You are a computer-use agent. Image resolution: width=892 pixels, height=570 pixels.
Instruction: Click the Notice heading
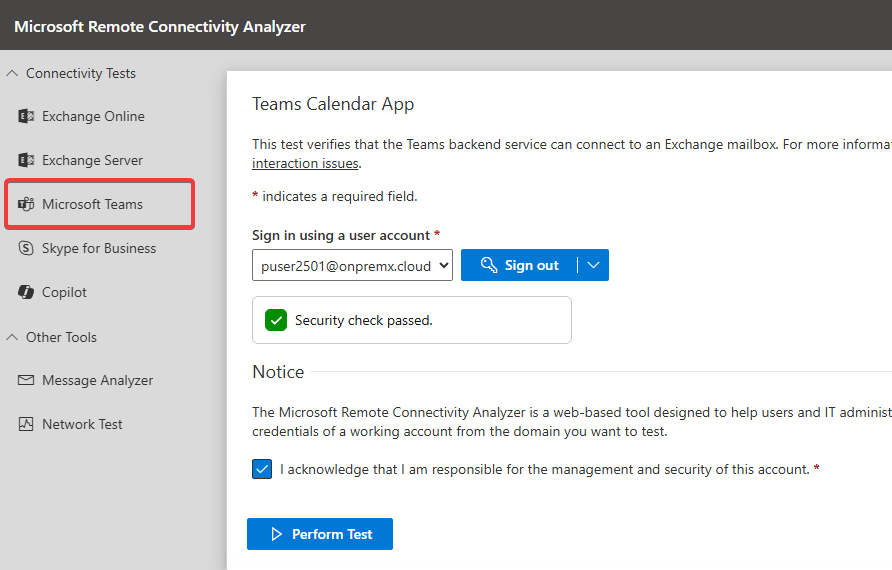click(278, 371)
